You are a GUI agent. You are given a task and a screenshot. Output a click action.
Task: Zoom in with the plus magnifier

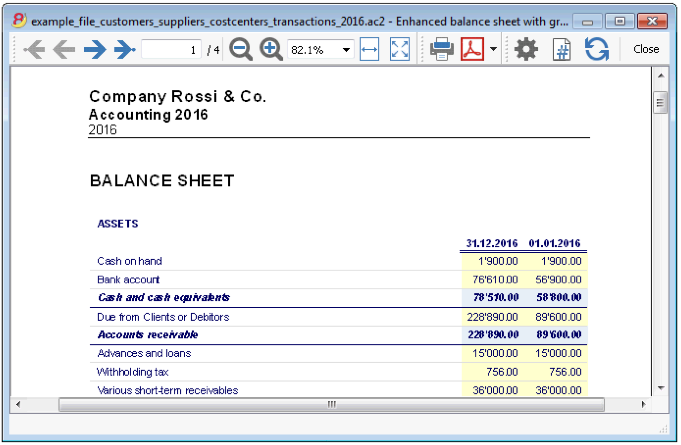click(x=271, y=49)
